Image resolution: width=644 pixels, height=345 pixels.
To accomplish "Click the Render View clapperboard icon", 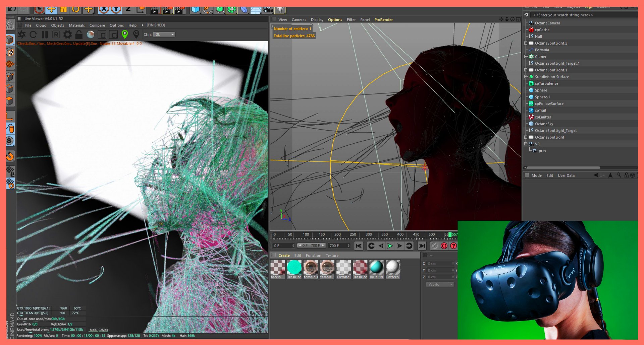I will 155,10.
